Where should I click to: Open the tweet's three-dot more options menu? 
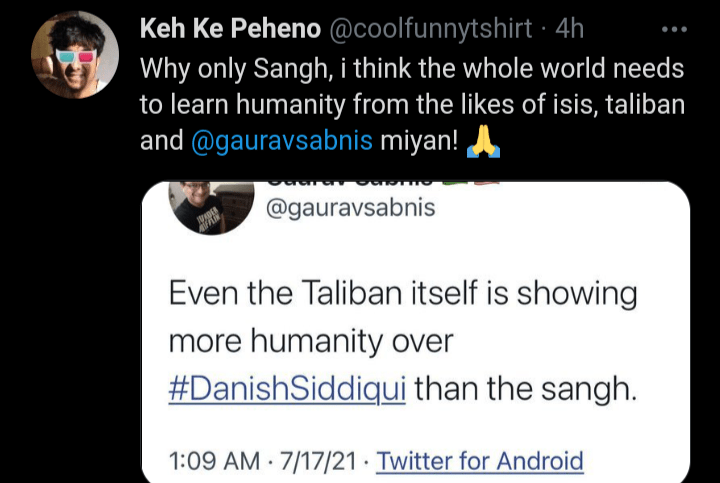coord(675,28)
